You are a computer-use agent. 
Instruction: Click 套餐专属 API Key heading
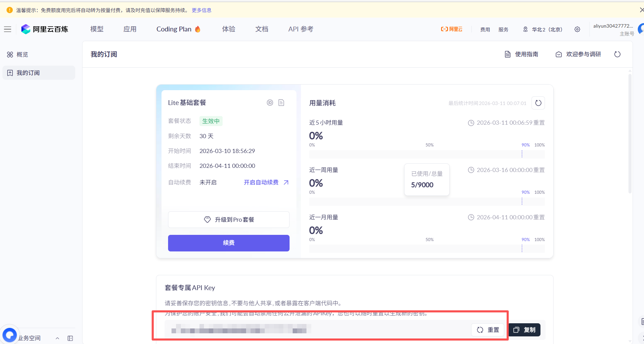190,288
